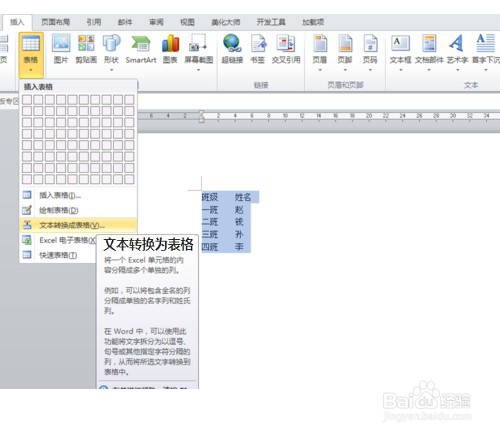Screen dimensions: 500x434
Task: Click the 文档部件 quick parts icon
Action: 429,43
